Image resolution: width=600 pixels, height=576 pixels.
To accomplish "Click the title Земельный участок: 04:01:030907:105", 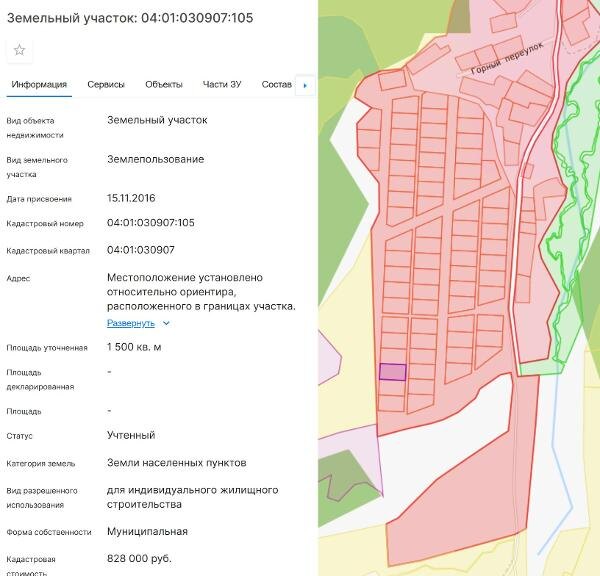I will [x=130, y=18].
